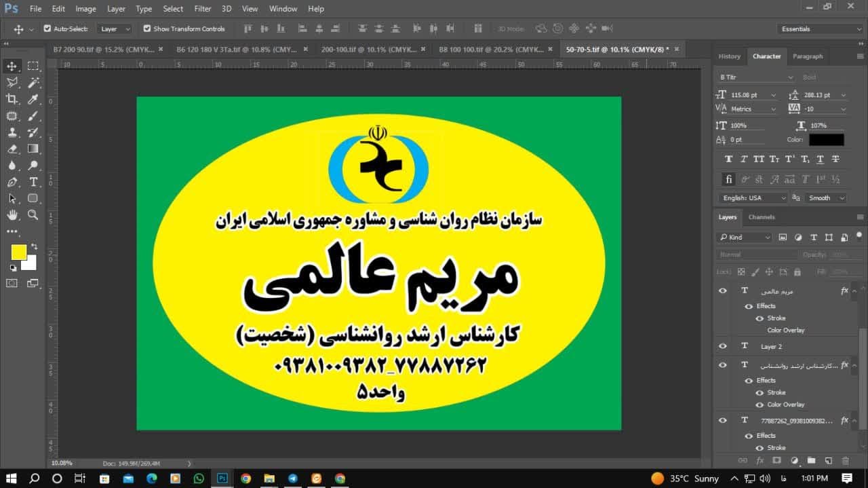Open the B Titr font family dropdown
Image resolution: width=868 pixels, height=488 pixels.
tap(755, 77)
